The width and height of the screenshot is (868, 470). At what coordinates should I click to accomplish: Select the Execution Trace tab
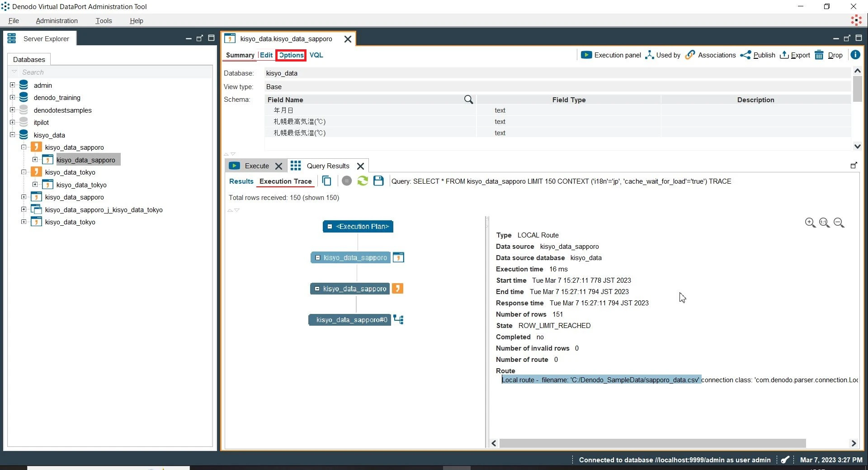pyautogui.click(x=286, y=181)
